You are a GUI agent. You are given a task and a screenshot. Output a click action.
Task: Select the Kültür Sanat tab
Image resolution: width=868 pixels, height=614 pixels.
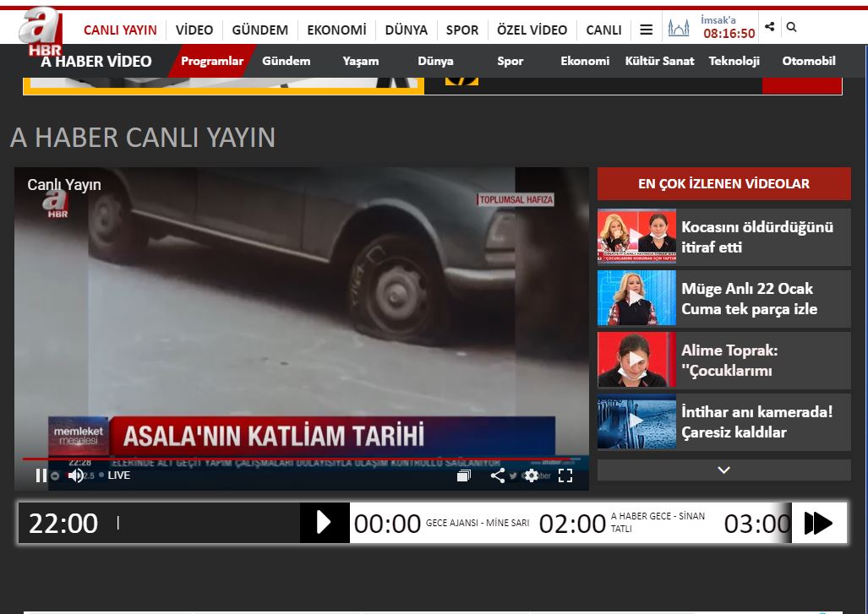659,61
